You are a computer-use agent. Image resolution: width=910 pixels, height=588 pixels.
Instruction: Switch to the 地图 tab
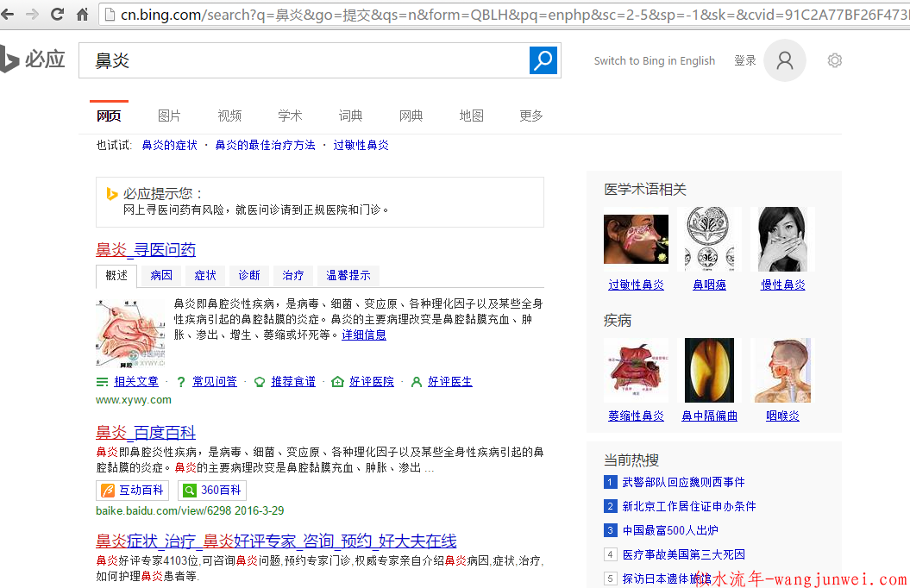(471, 116)
